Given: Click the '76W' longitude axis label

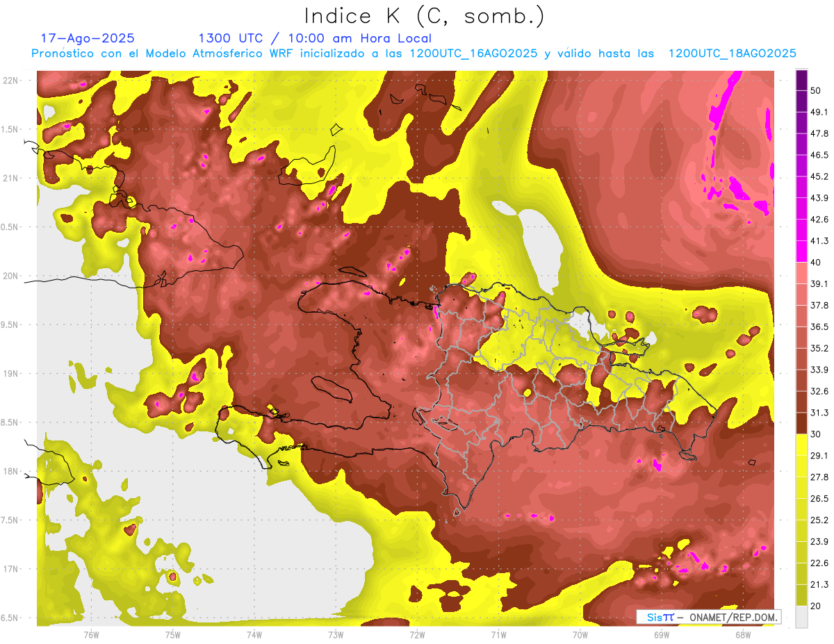Looking at the screenshot, I should point(91,634).
